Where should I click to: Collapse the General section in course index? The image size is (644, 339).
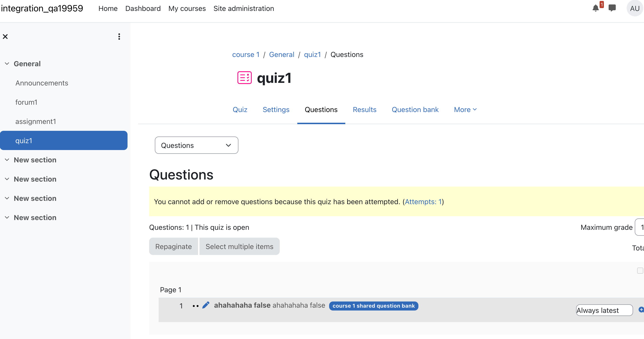7,64
